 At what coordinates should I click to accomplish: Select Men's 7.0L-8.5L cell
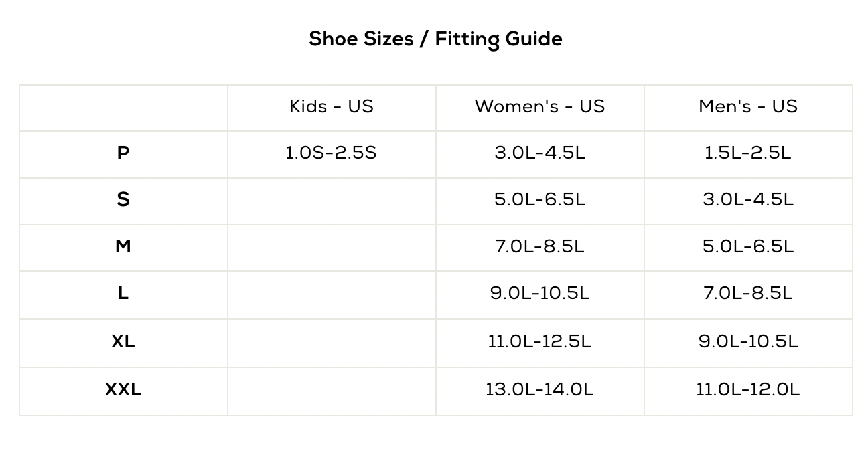tap(748, 294)
